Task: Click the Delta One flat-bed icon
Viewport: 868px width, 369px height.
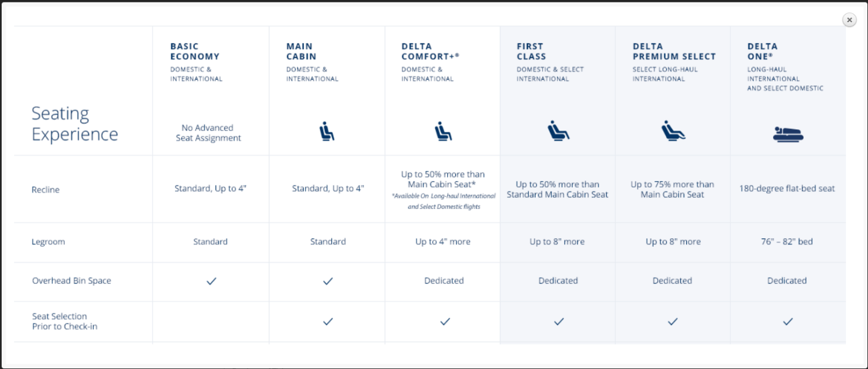Action: (788, 134)
